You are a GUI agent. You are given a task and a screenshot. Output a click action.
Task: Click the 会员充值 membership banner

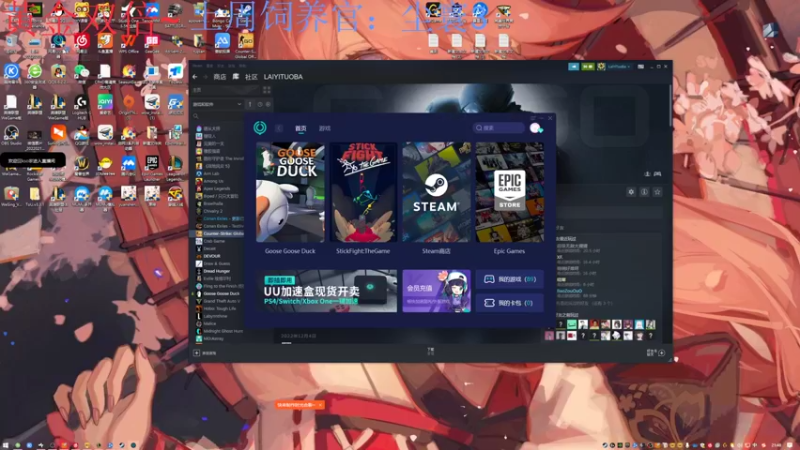coord(436,291)
